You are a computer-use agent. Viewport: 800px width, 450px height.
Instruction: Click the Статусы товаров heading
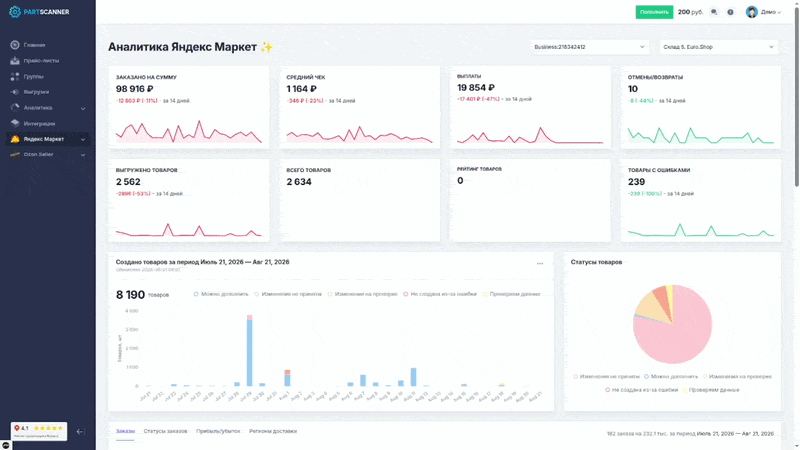pyautogui.click(x=596, y=262)
